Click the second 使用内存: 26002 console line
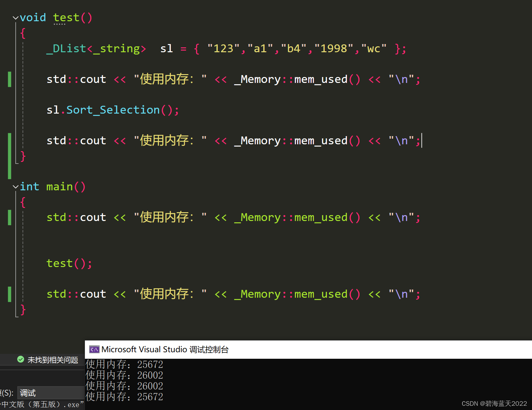The width and height of the screenshot is (532, 410). click(x=124, y=386)
